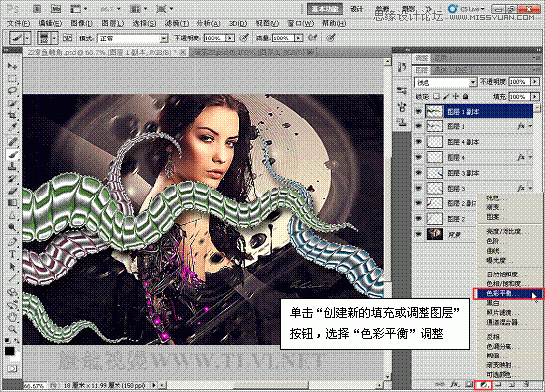Open brush opacity slider arrow in options bar
The height and width of the screenshot is (392, 545).
230,38
